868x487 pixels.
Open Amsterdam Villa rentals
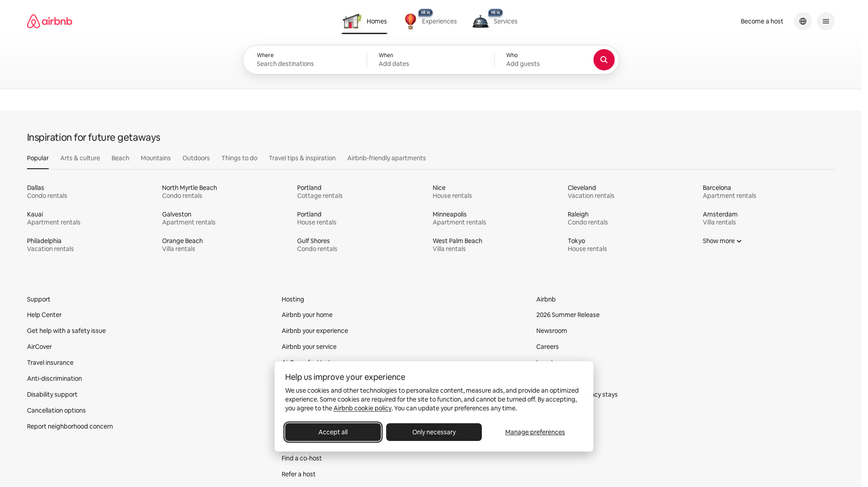(x=720, y=218)
